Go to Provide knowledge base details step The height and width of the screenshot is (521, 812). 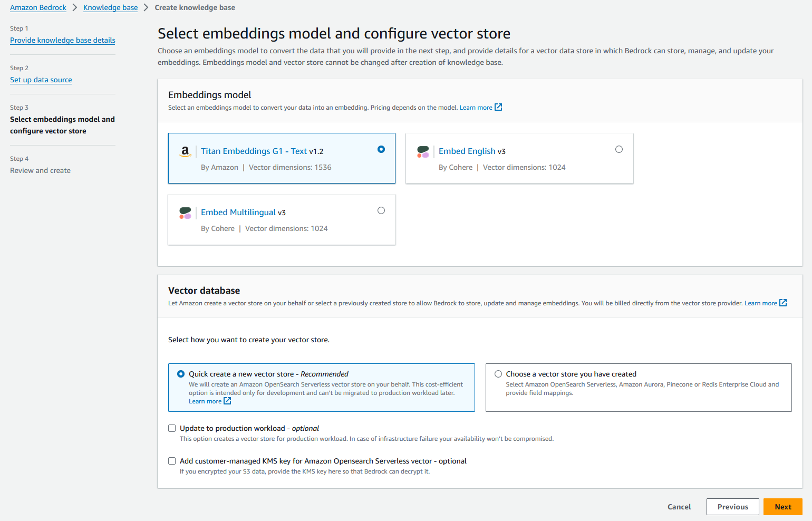62,40
